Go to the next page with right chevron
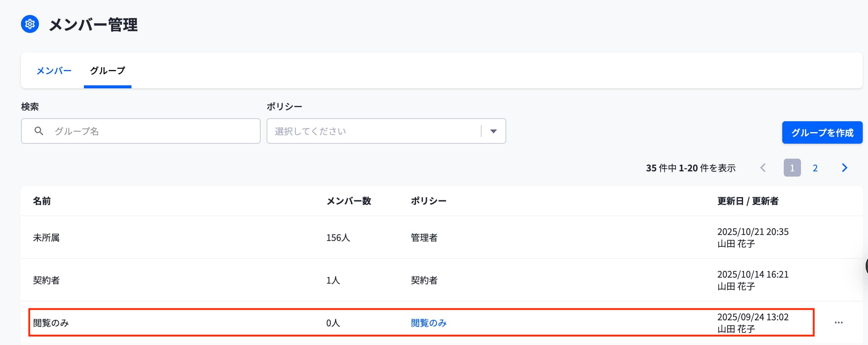The image size is (868, 345). [844, 168]
